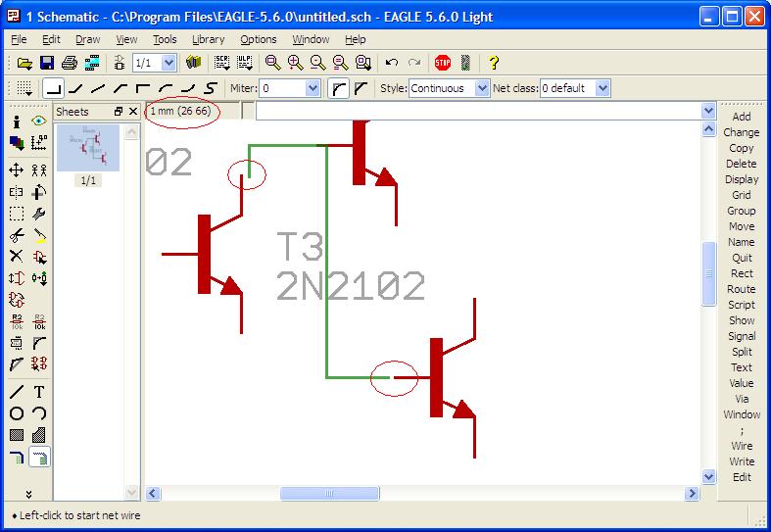Open the CAM processor icon
Screen dimensions: 771x532
click(x=92, y=63)
